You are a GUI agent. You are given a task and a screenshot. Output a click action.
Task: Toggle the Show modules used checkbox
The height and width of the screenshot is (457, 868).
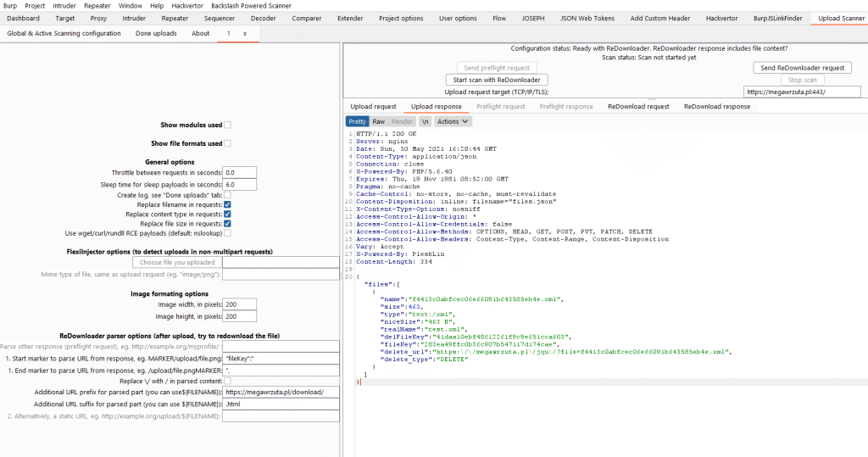227,125
